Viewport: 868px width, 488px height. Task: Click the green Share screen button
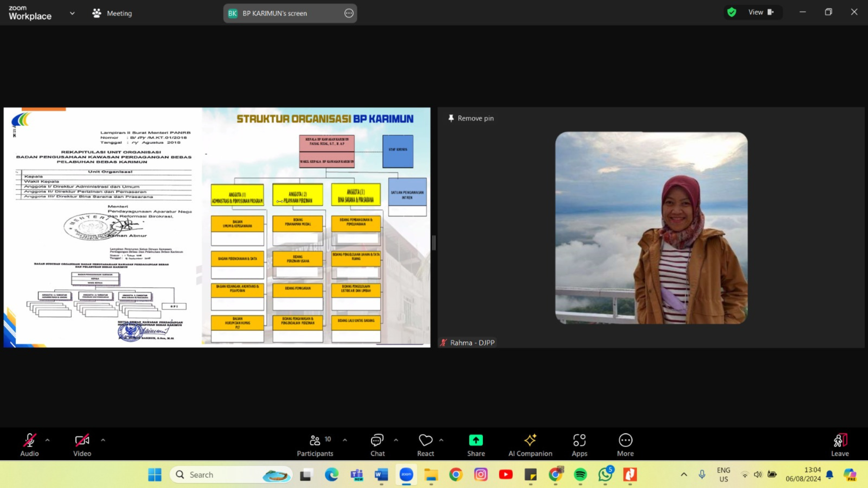(476, 445)
